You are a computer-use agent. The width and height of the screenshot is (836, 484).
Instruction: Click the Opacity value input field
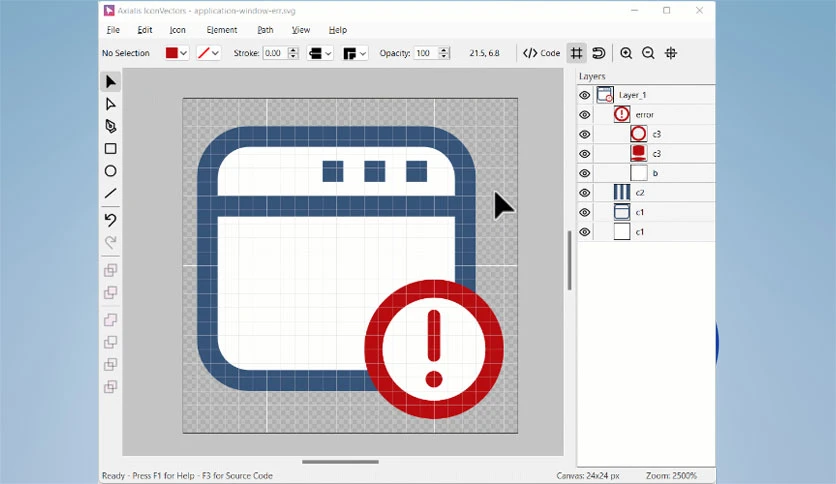426,53
